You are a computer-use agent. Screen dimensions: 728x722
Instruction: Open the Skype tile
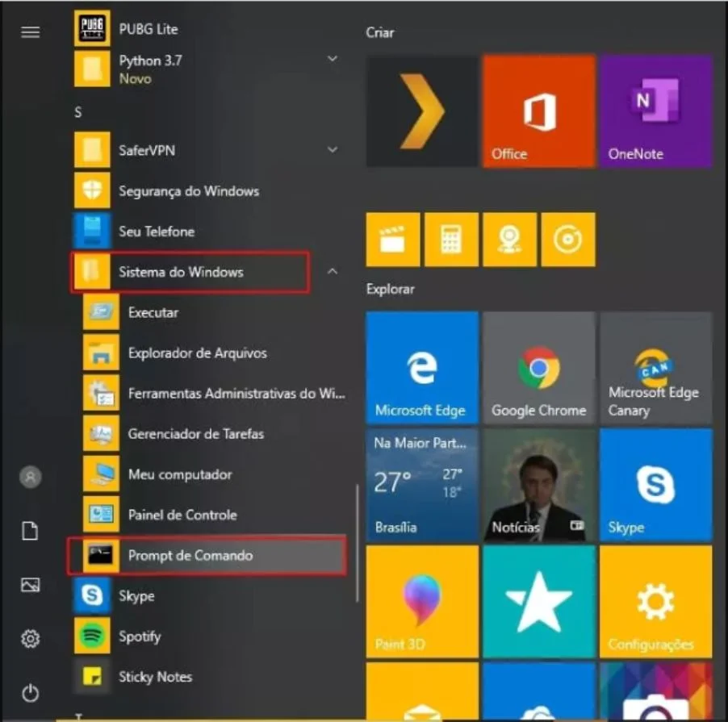point(655,485)
